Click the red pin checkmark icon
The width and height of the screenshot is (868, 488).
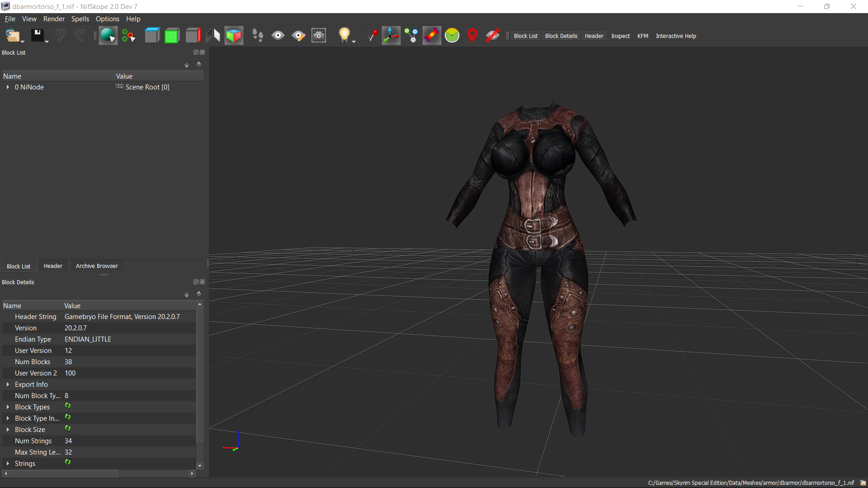[x=372, y=36]
